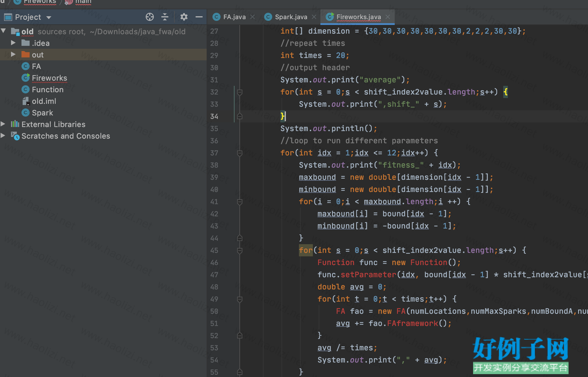
Task: Select the Fireworks class in project tree
Action: (x=49, y=78)
